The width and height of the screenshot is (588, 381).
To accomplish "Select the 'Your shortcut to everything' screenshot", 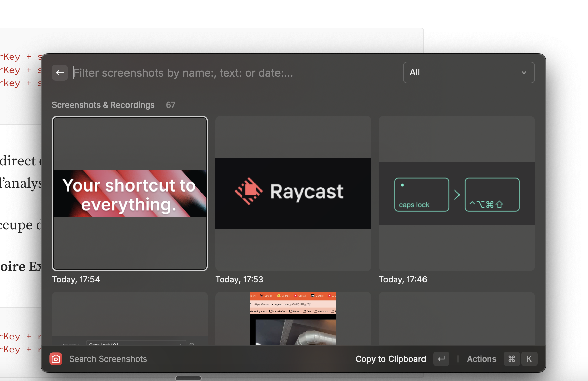I will coord(130,194).
